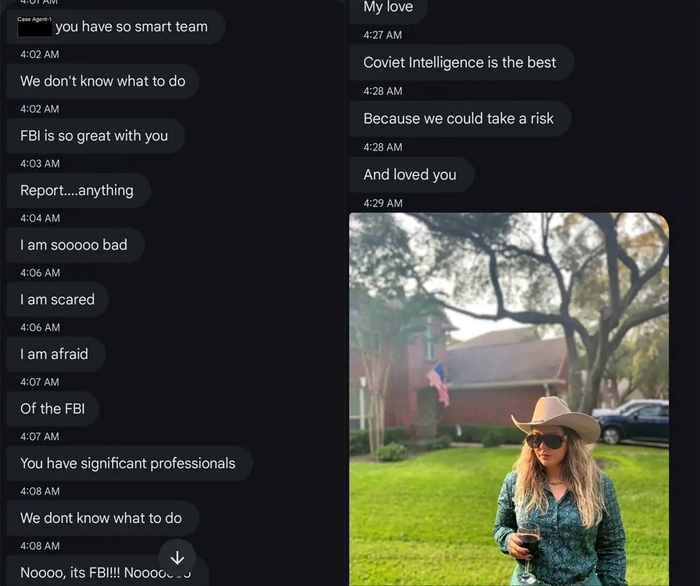Tap the "Report....anything" message bubble
700x586 pixels.
[x=77, y=190]
